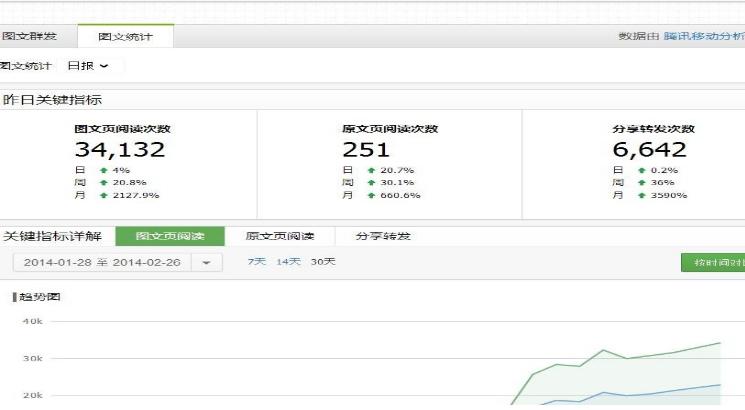Click the 34,132 图文页阅读次数 figure
Image resolution: width=745 pixels, height=410 pixels.
tap(120, 150)
